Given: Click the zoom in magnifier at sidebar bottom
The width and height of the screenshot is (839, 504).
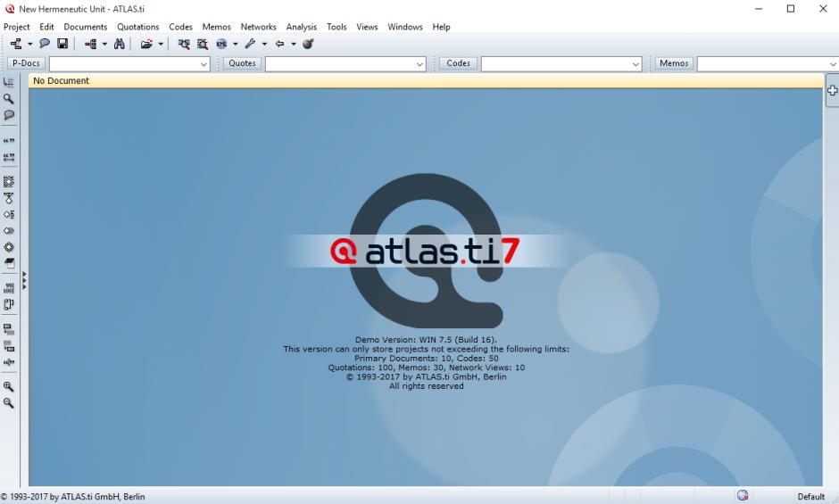Looking at the screenshot, I should [9, 387].
